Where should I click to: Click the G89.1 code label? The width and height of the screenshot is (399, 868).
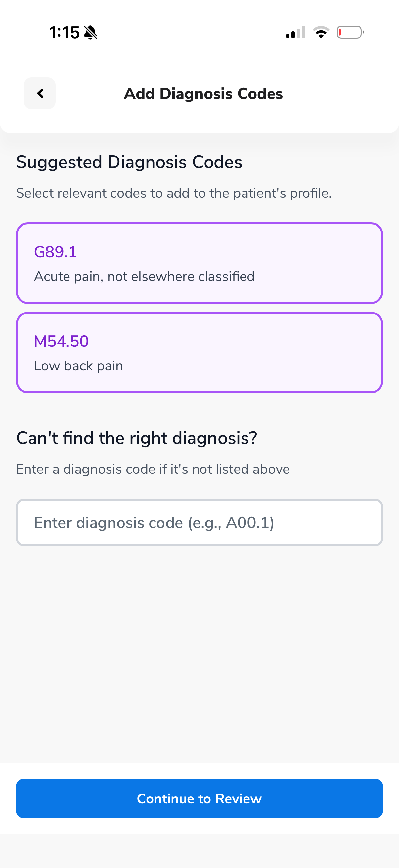[x=56, y=252]
